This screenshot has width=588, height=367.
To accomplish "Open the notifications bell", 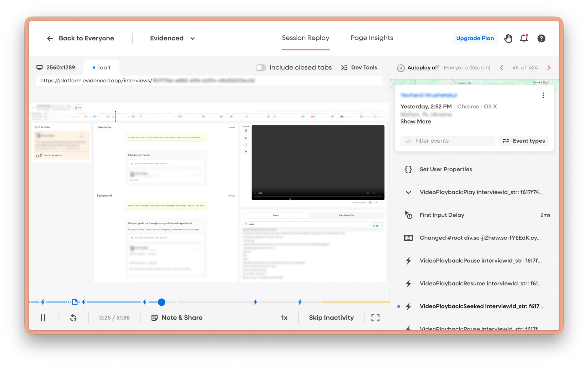I will tap(524, 38).
